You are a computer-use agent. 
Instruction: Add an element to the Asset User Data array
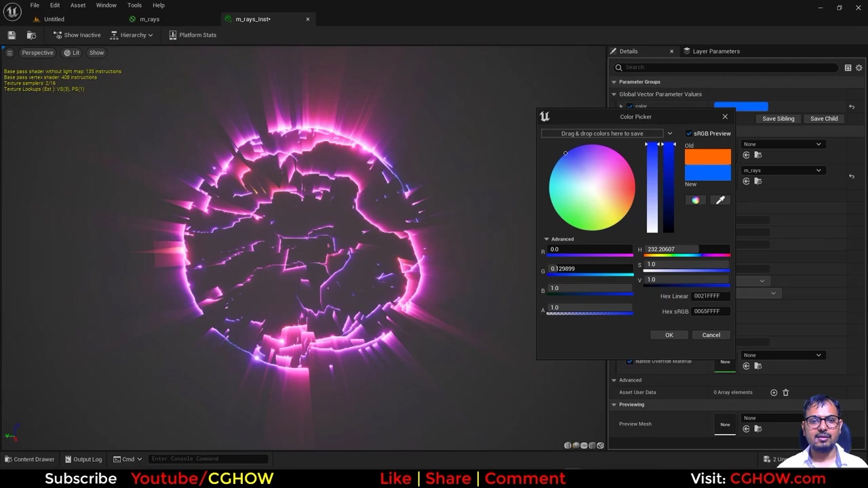point(774,392)
